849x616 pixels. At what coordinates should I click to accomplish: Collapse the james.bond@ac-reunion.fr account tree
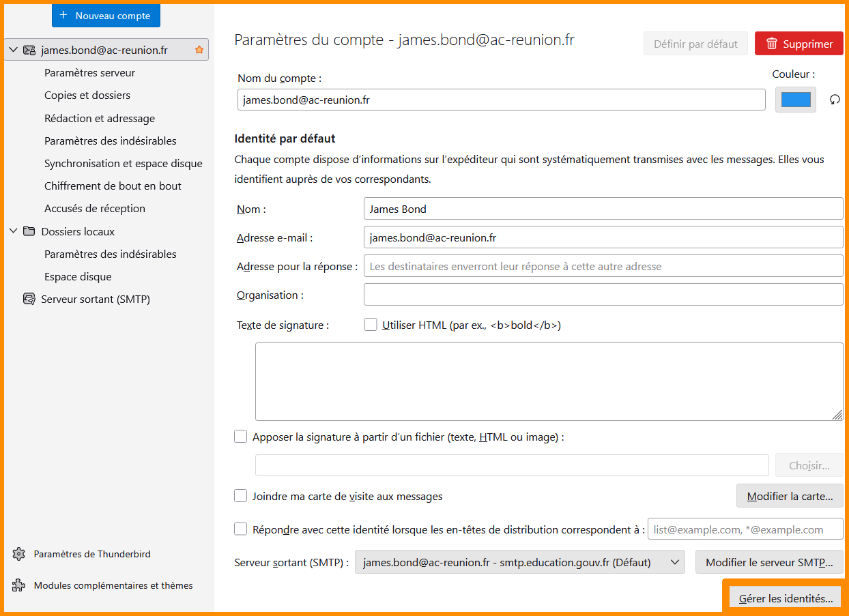(x=13, y=50)
